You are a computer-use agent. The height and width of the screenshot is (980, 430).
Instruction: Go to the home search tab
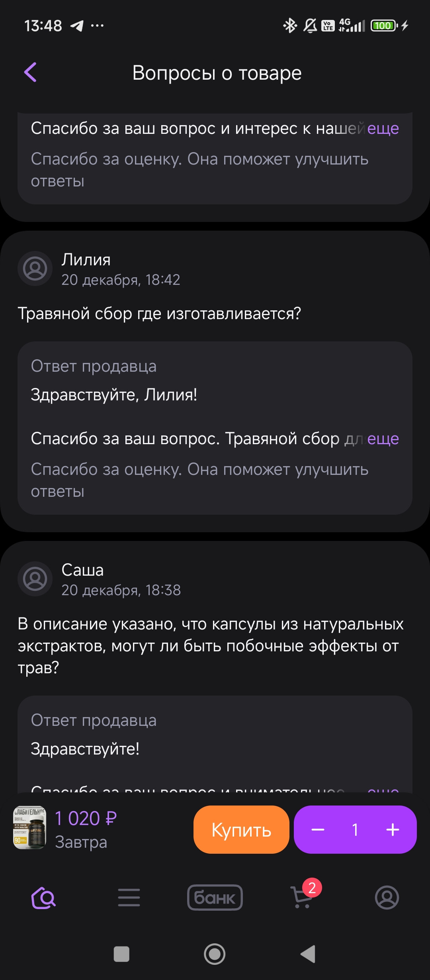43,898
